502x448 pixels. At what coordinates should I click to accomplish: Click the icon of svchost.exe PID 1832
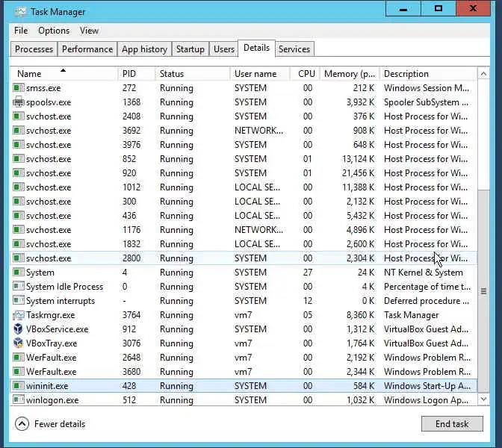19,244
